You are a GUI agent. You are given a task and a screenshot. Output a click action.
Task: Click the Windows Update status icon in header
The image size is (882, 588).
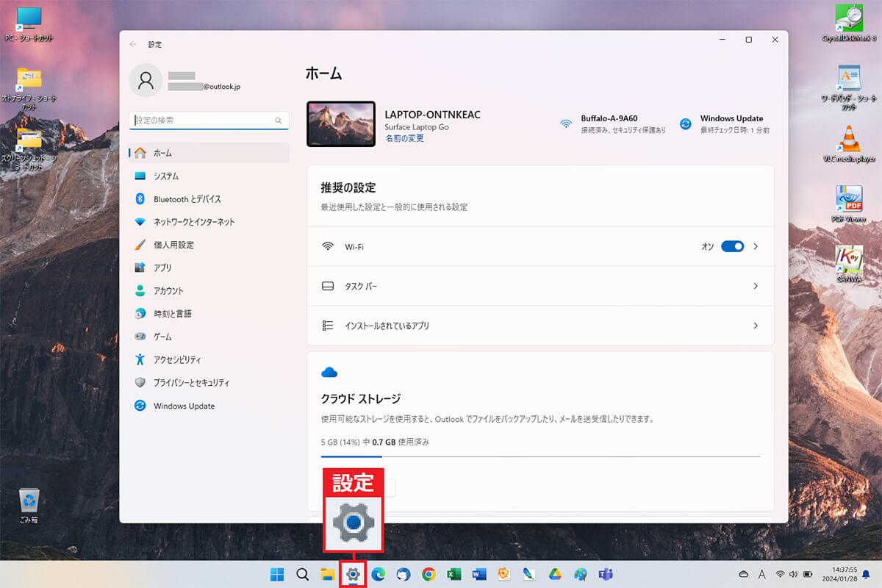(685, 124)
